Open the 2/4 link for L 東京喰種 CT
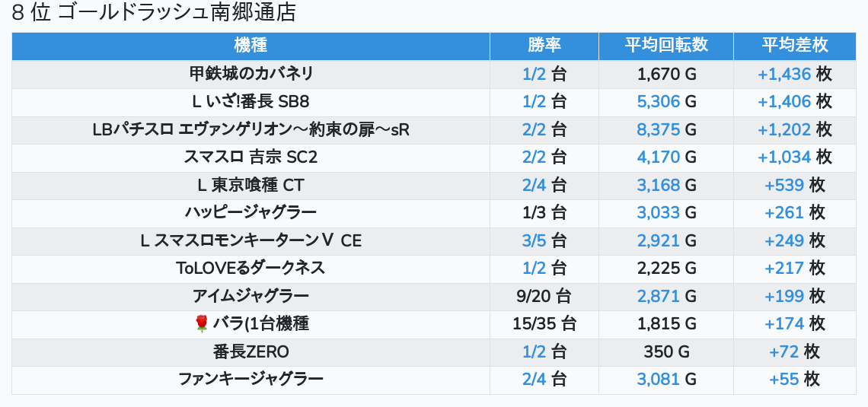 point(534,186)
